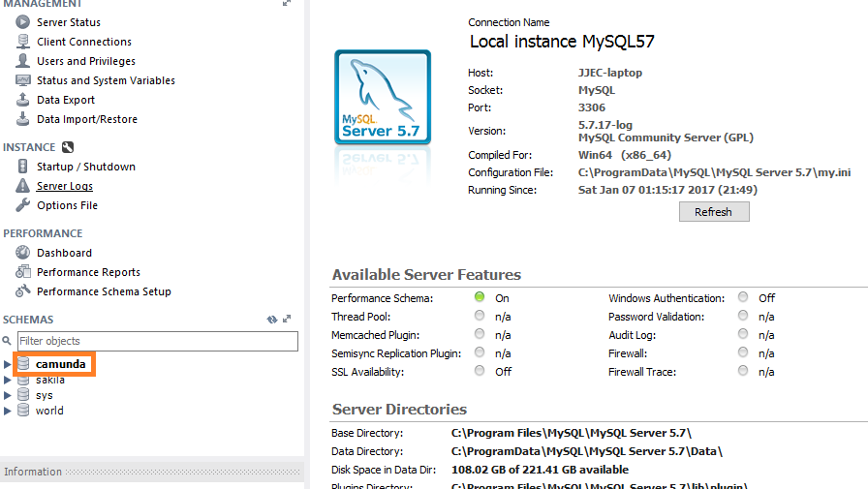The width and height of the screenshot is (868, 489).
Task: Click the Startup / Shutdown icon
Action: pos(22,167)
